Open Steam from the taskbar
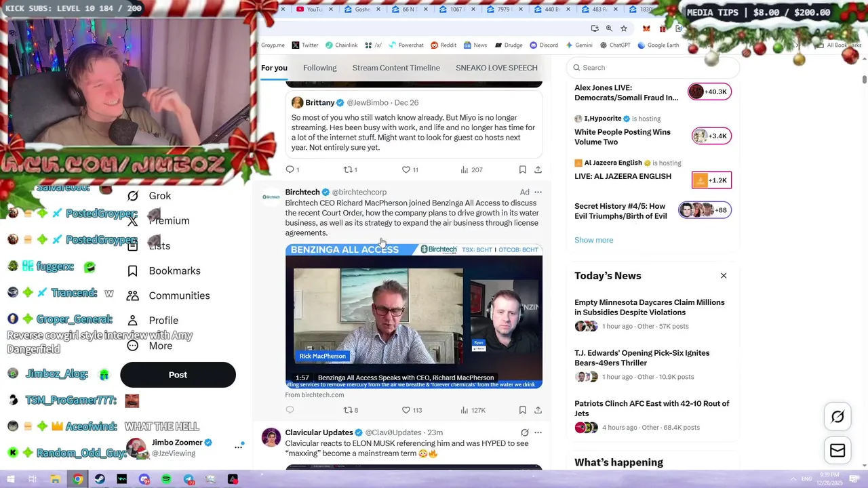Viewport: 868px width, 488px height. tap(100, 479)
